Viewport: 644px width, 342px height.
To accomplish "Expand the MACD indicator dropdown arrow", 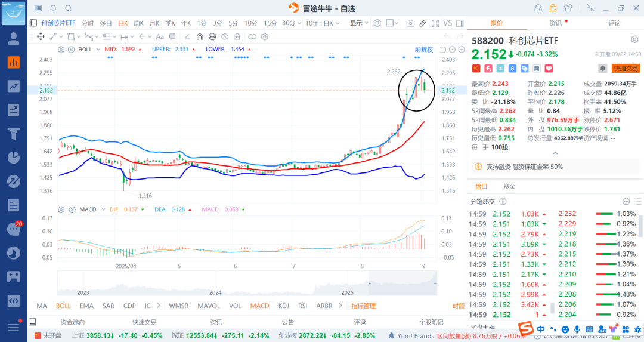I will coord(103,209).
